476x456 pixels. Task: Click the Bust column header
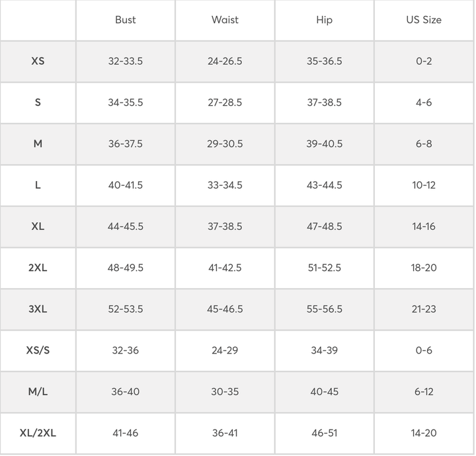(126, 20)
